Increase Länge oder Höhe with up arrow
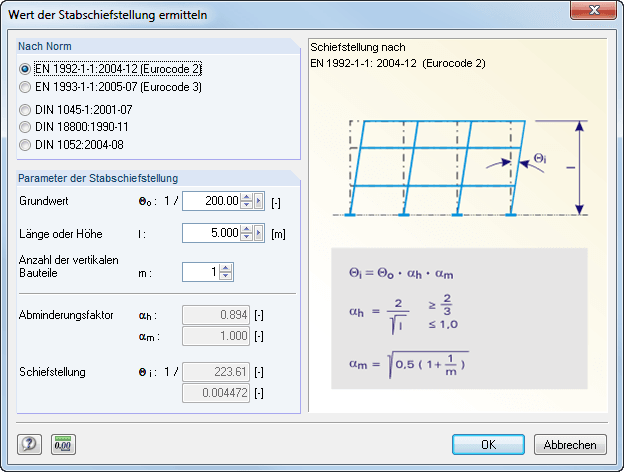Screen dimensions: 624x472 (247, 229)
